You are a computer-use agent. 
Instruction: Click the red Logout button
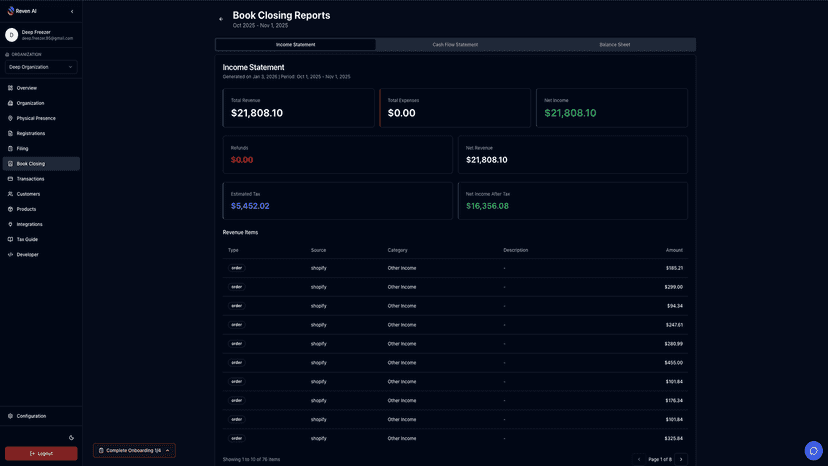click(41, 453)
